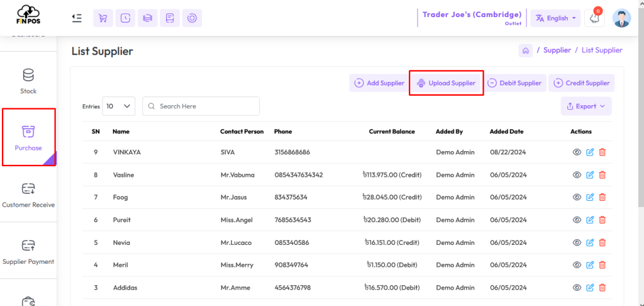The image size is (644, 306).
Task: View details of the Pureit supplier
Action: click(577, 220)
